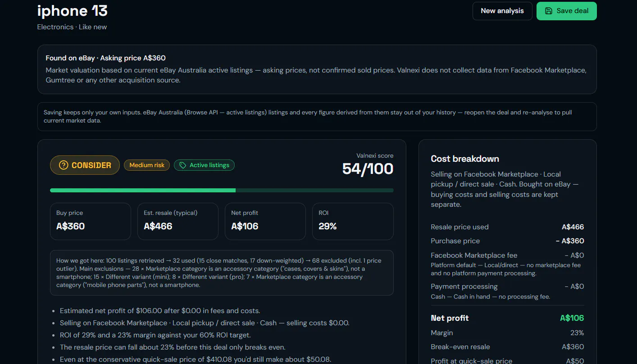637x364 pixels.
Task: Click the Resale price used A$466 row
Action: [507, 227]
